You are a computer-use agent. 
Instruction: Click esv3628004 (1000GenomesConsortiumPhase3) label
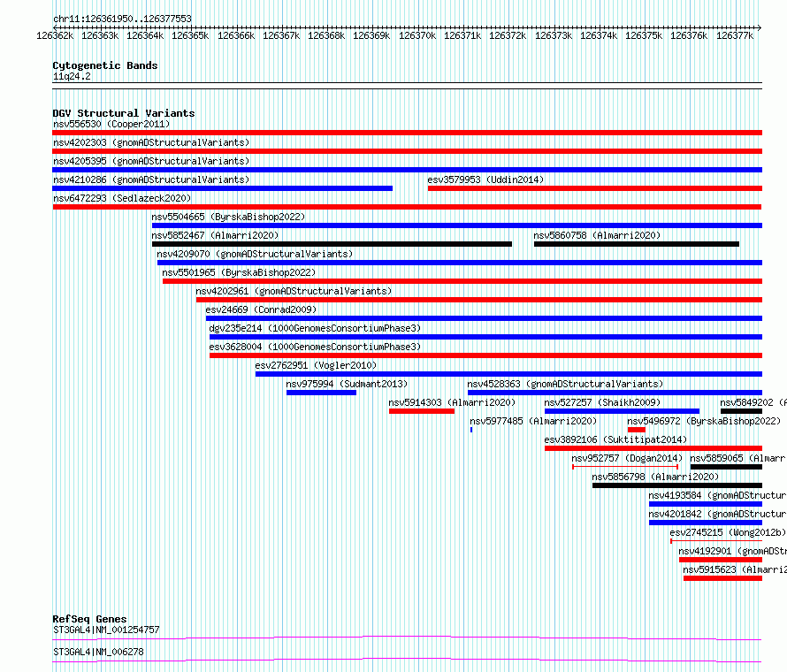(x=315, y=347)
